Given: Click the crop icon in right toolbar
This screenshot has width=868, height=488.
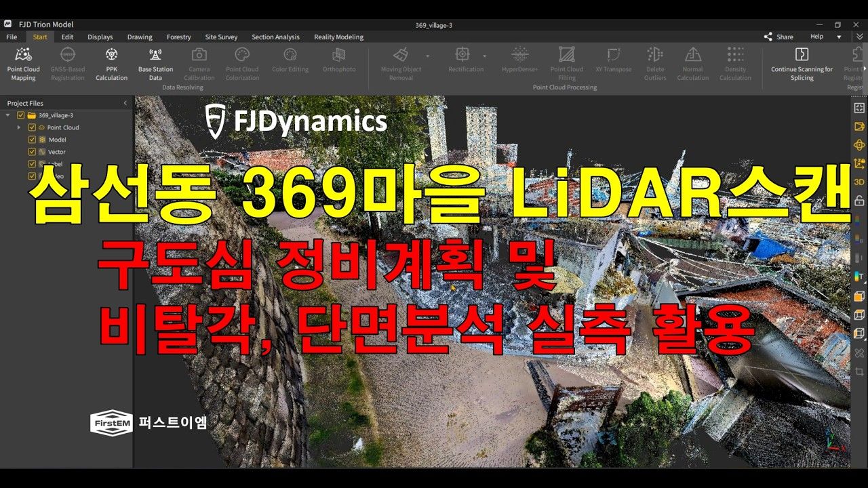Looking at the screenshot, I should coord(859,371).
